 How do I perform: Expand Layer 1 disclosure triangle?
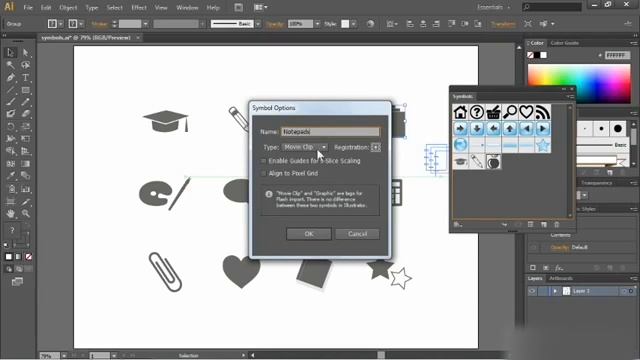(x=555, y=291)
